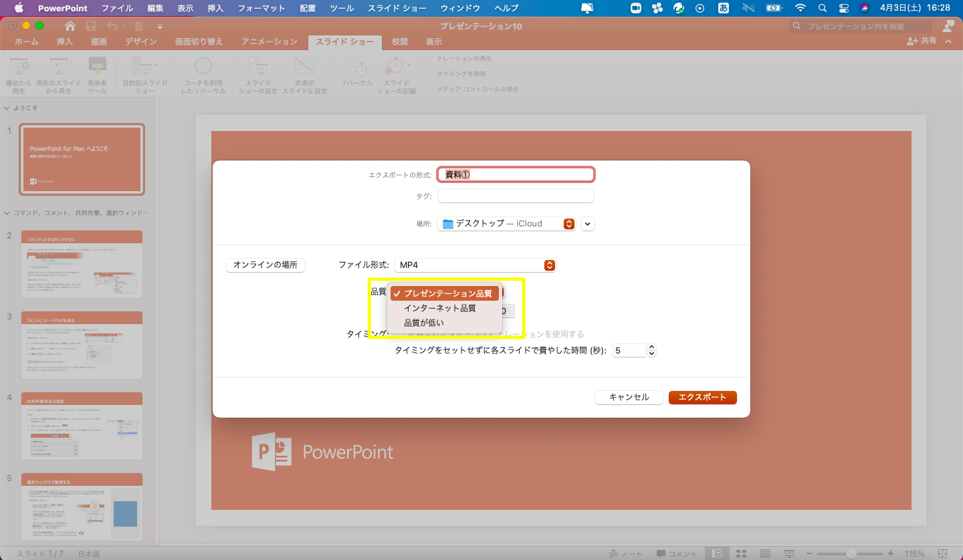Screen dimensions: 963x560
Task: Click fit slide to window icon
Action: (944, 554)
